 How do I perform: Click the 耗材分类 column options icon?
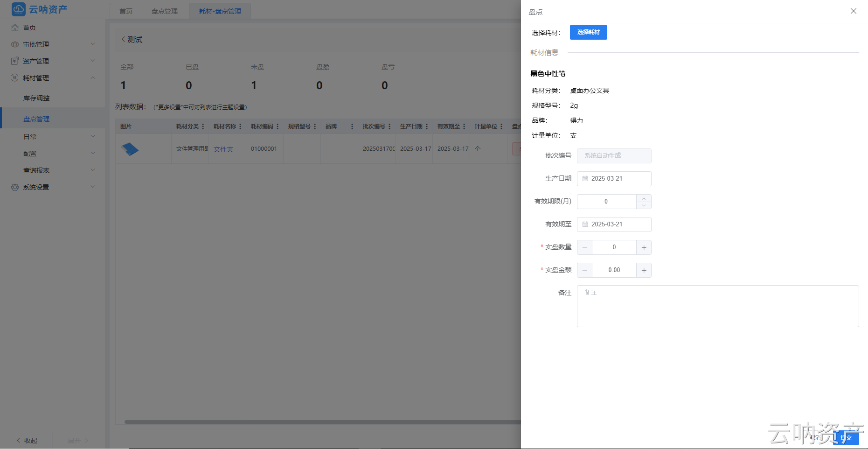(204, 126)
